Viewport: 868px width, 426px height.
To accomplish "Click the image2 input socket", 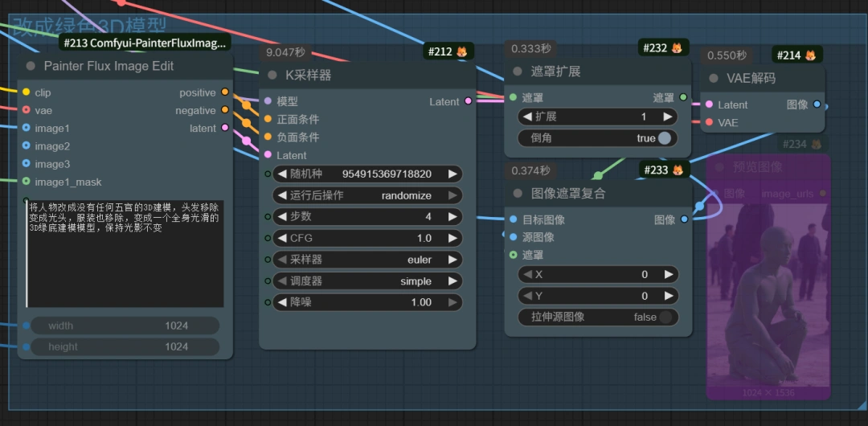I will [26, 145].
